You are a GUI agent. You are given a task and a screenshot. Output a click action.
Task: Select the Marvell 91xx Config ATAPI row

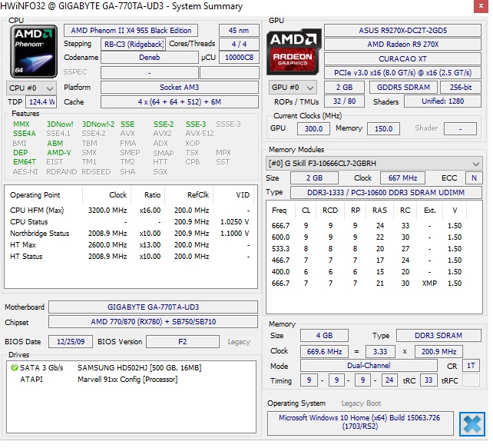click(131, 379)
